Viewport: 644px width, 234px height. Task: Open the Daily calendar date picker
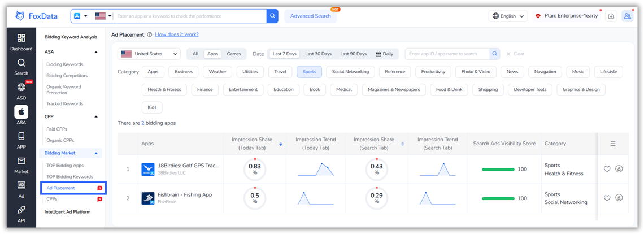point(385,54)
